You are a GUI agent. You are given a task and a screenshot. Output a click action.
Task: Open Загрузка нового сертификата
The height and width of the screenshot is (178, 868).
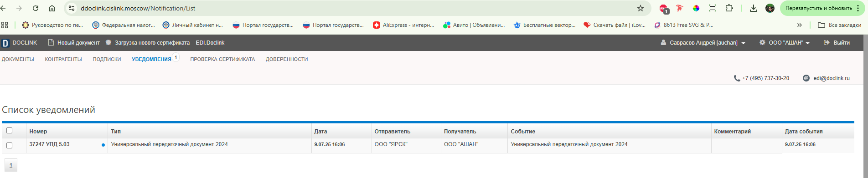[148, 43]
